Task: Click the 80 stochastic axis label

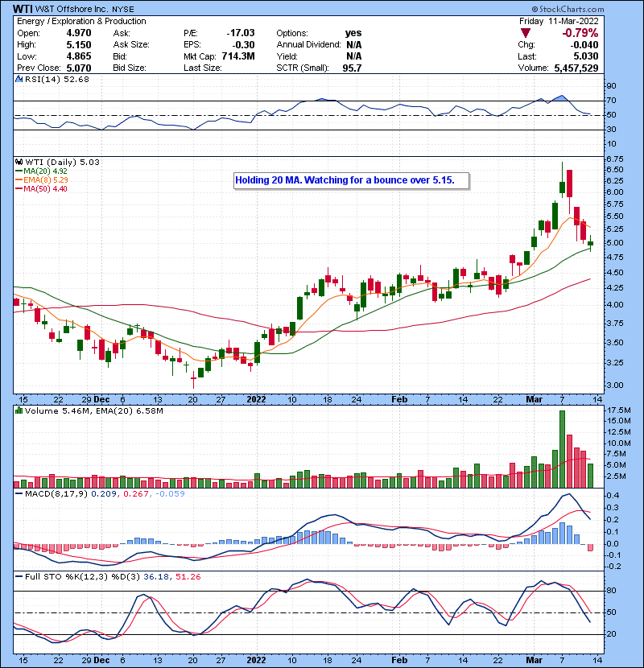Action: point(611,591)
